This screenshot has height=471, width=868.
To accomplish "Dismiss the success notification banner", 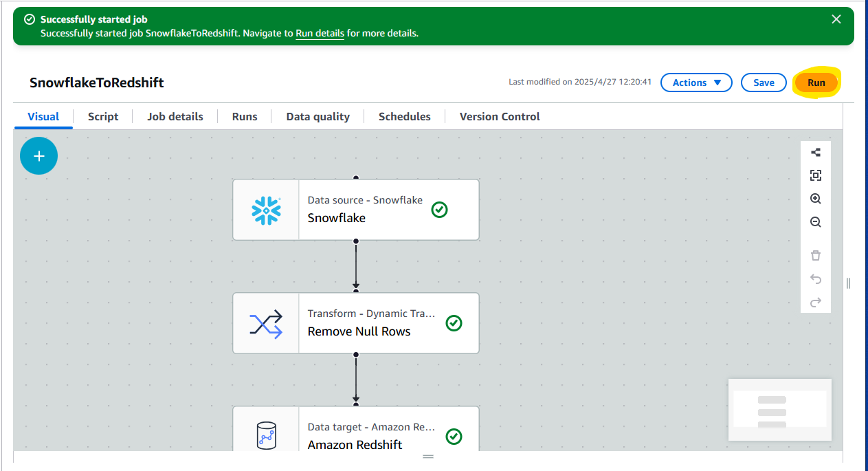I will point(836,19).
